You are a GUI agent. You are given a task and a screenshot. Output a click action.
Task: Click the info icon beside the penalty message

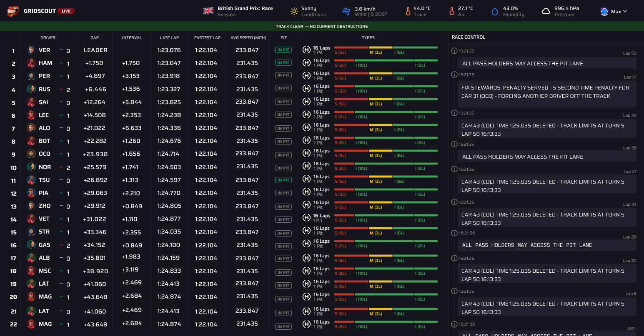pyautogui.click(x=454, y=75)
